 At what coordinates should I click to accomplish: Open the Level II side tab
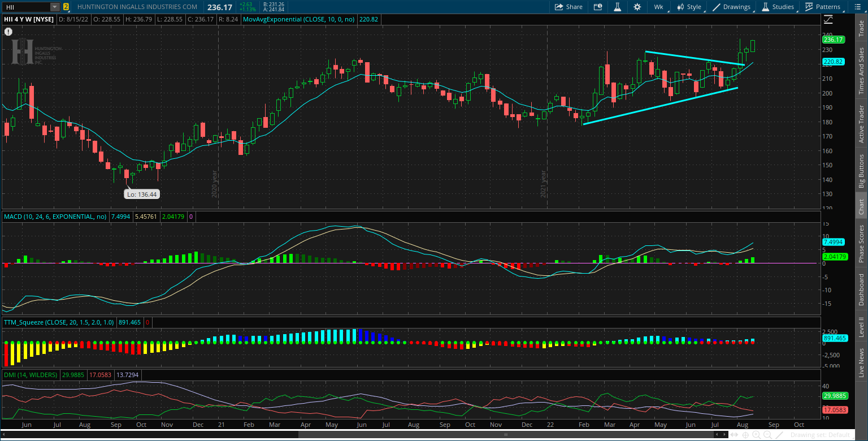pyautogui.click(x=861, y=327)
